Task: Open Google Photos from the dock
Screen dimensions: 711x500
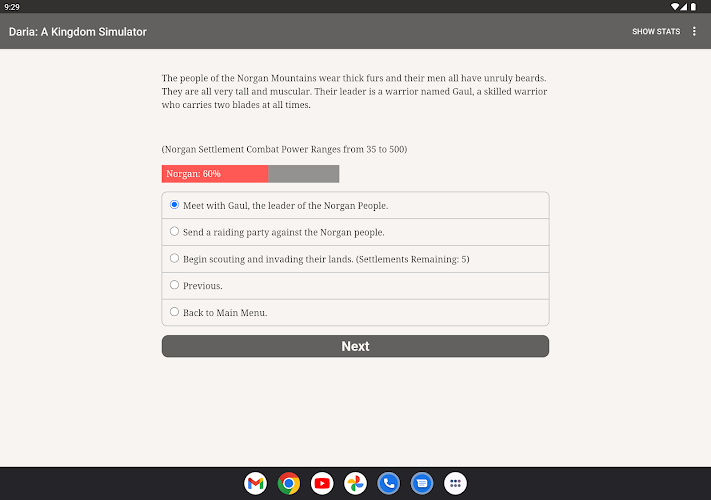Action: pos(356,483)
